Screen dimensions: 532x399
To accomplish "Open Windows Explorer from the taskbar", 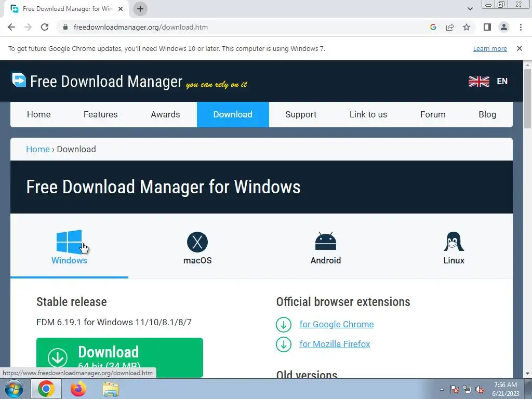I will coord(111,389).
